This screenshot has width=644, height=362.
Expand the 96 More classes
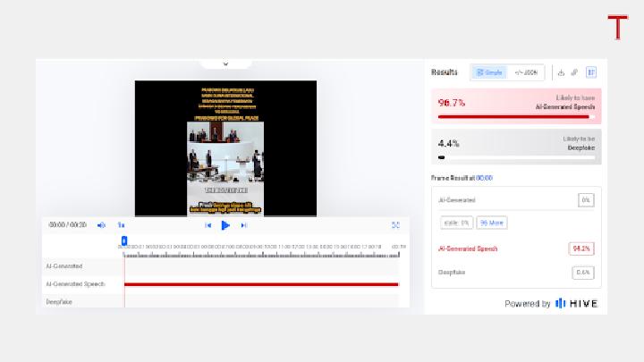(x=492, y=223)
